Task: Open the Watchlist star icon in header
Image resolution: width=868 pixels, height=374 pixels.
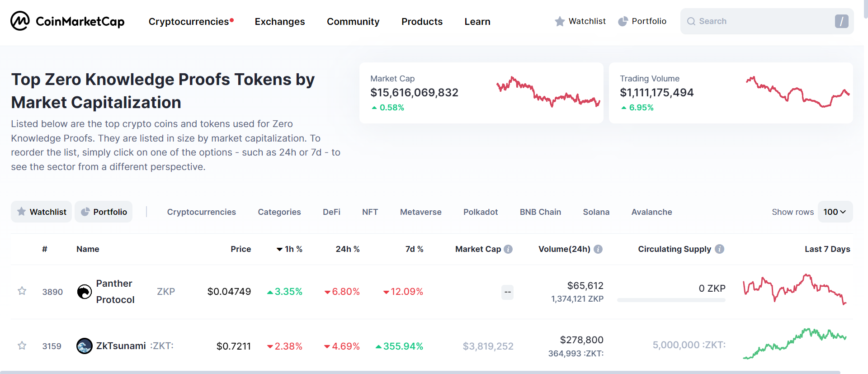Action: click(560, 21)
